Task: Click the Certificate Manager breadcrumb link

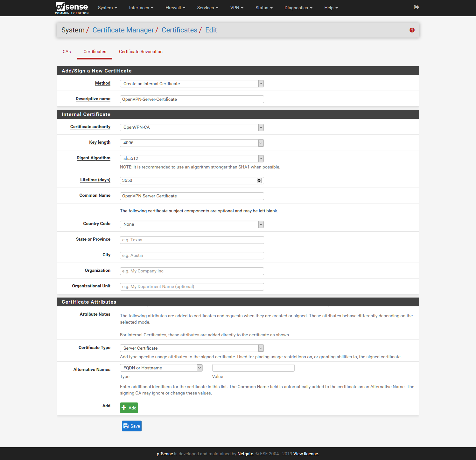Action: point(123,30)
